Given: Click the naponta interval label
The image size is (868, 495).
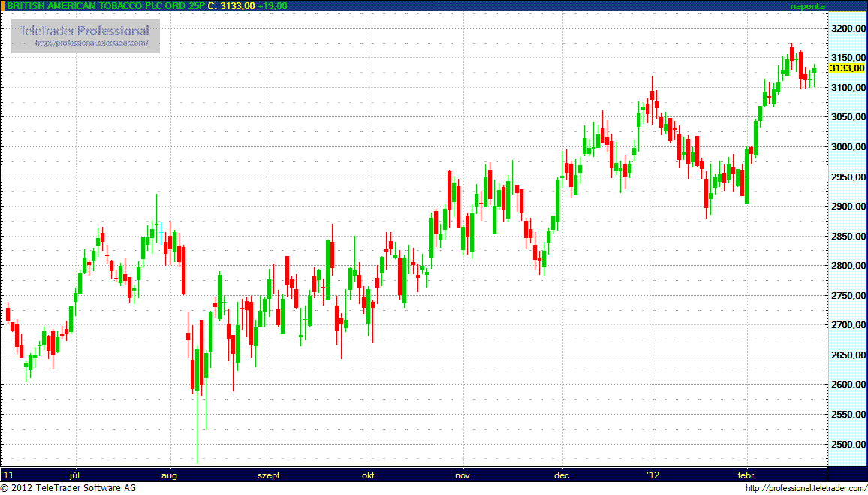Looking at the screenshot, I should pyautogui.click(x=808, y=6).
